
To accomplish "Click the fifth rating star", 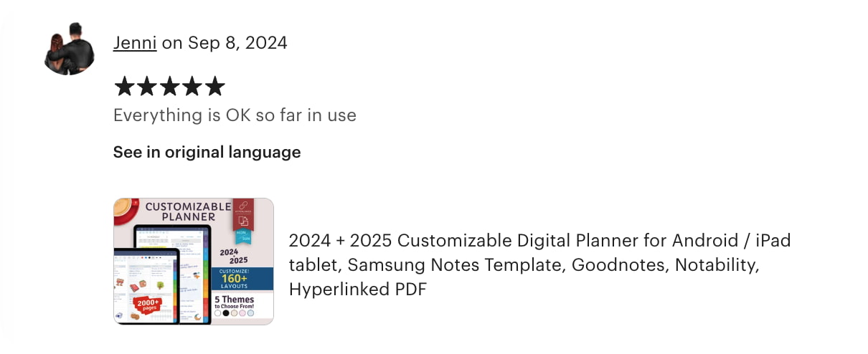I will point(214,87).
